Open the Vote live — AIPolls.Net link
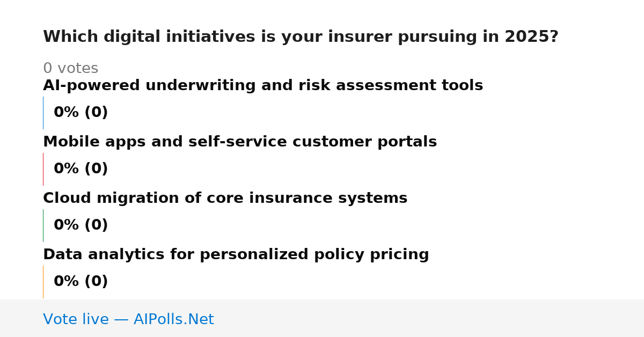Image resolution: width=644 pixels, height=337 pixels. click(128, 320)
